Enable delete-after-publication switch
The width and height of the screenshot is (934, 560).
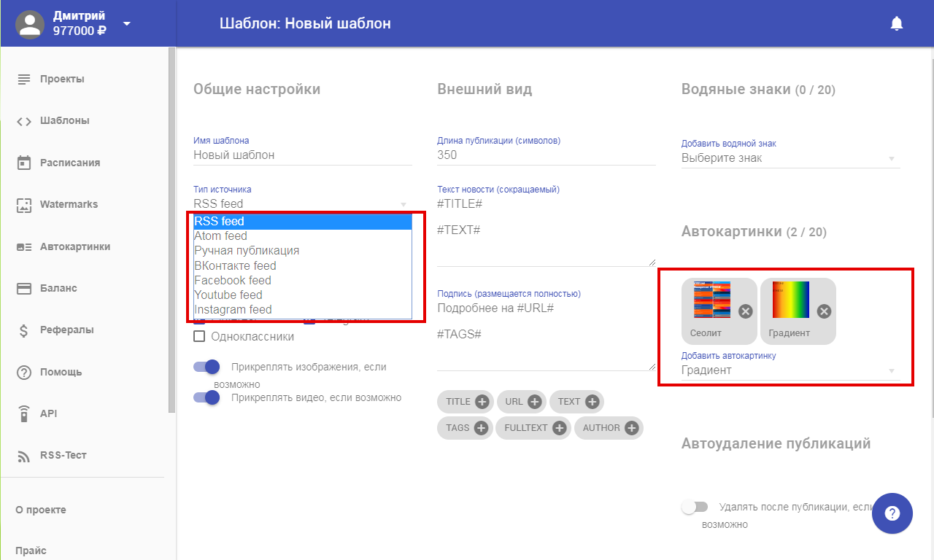point(695,507)
